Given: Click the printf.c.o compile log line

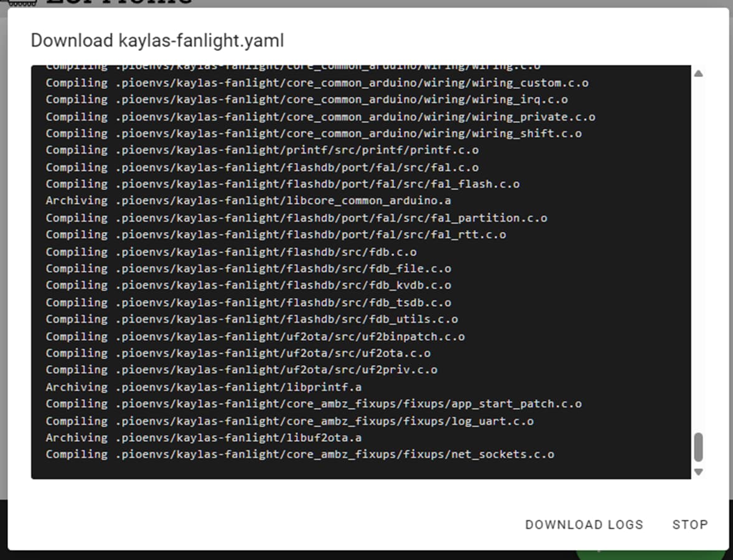Looking at the screenshot, I should [x=262, y=150].
